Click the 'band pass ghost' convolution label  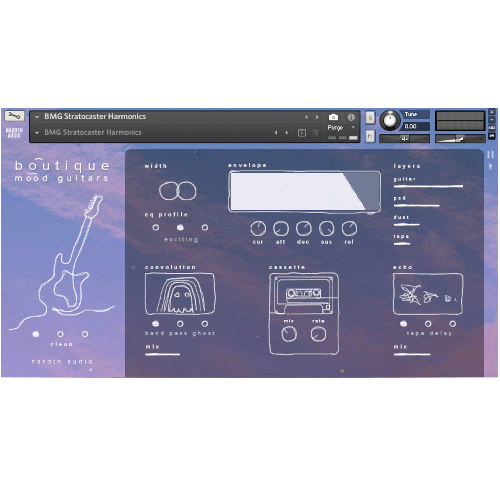pos(180,333)
